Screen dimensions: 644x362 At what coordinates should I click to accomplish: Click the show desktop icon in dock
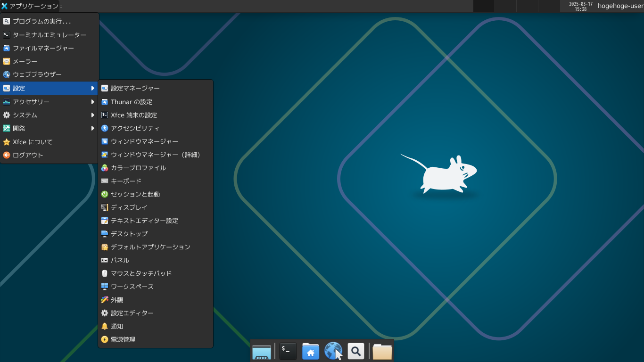click(262, 351)
